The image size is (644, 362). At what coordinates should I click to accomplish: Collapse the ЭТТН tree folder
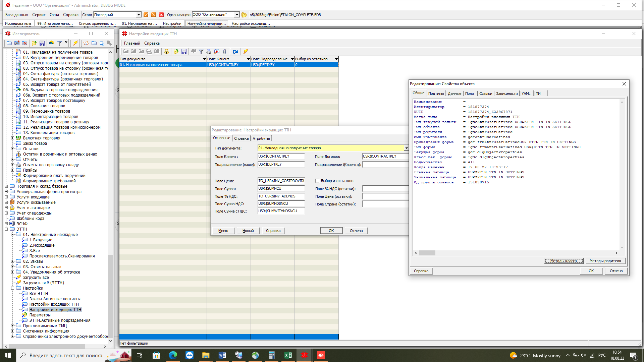click(x=6, y=229)
